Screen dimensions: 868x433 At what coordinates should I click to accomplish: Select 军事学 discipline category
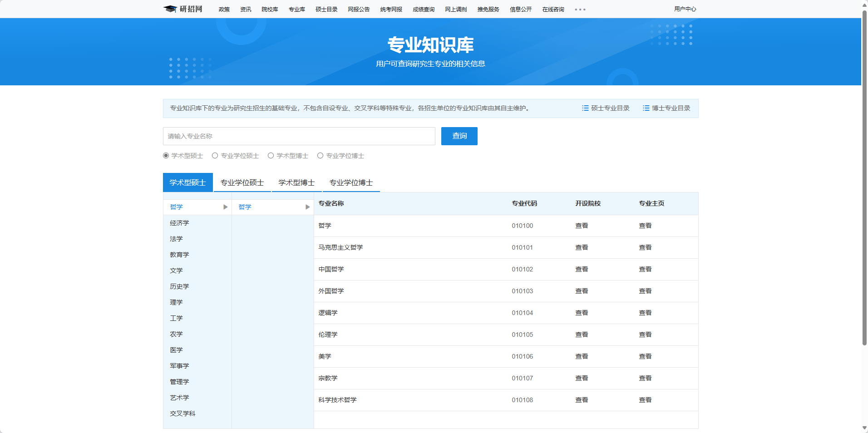tap(180, 366)
